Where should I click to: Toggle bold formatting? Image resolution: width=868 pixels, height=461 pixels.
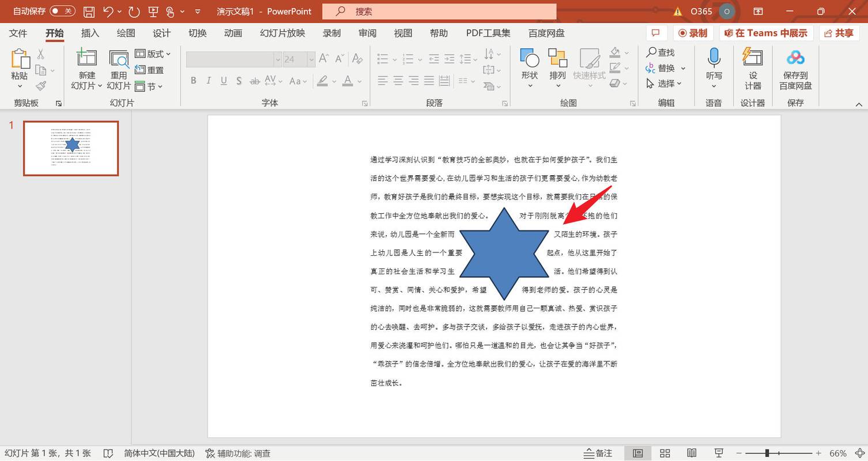point(194,81)
